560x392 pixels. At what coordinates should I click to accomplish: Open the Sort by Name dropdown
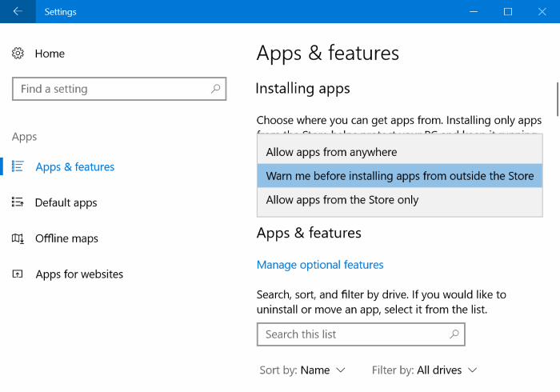(302, 370)
